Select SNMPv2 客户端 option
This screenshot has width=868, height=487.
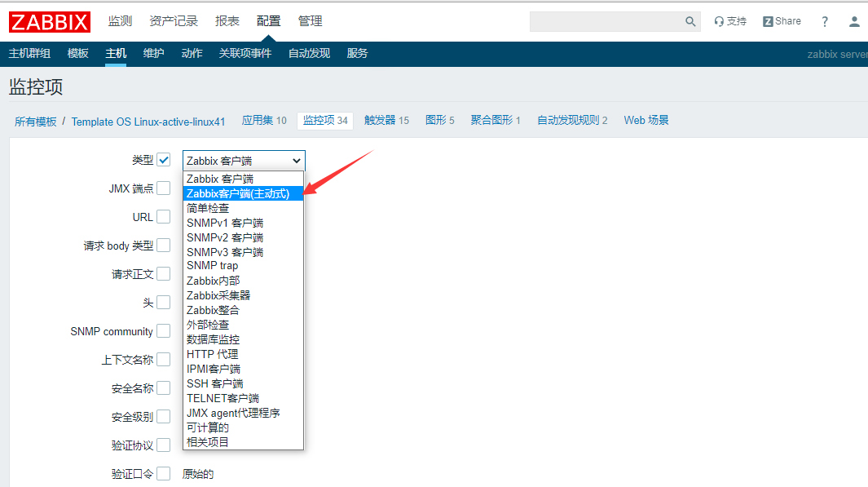[x=243, y=237]
